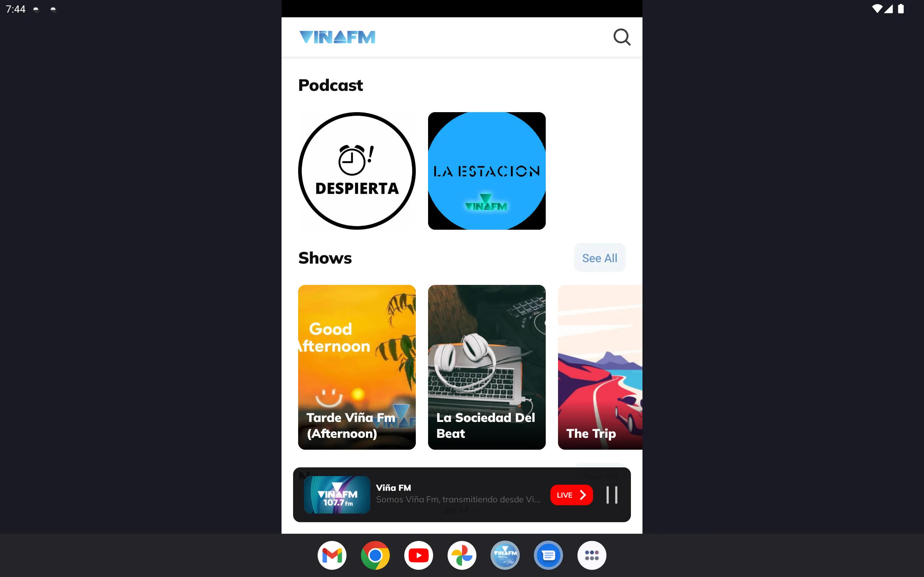
Task: Open La Estacion podcast
Action: point(486,170)
